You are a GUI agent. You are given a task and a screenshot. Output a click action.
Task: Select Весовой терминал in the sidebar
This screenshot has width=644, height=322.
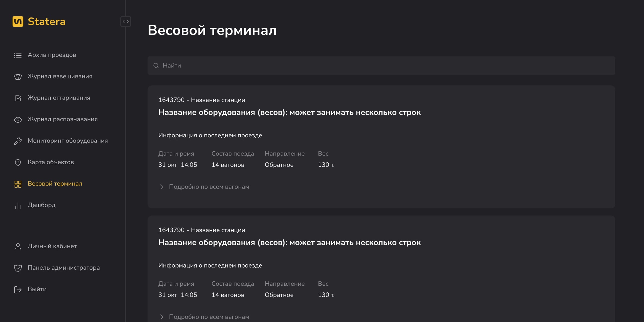[x=55, y=184]
